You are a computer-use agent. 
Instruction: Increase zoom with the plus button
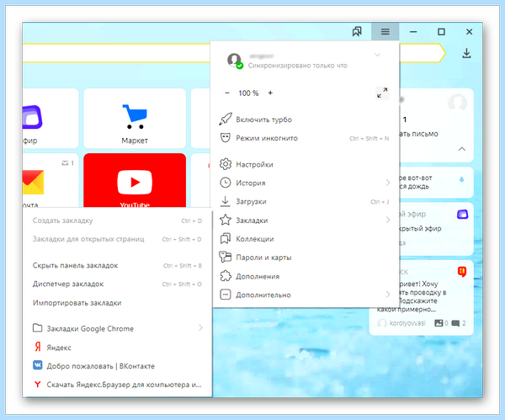[x=270, y=93]
